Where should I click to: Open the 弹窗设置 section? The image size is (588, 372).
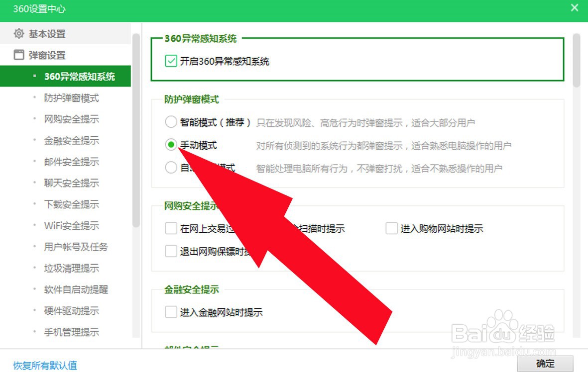65,55
